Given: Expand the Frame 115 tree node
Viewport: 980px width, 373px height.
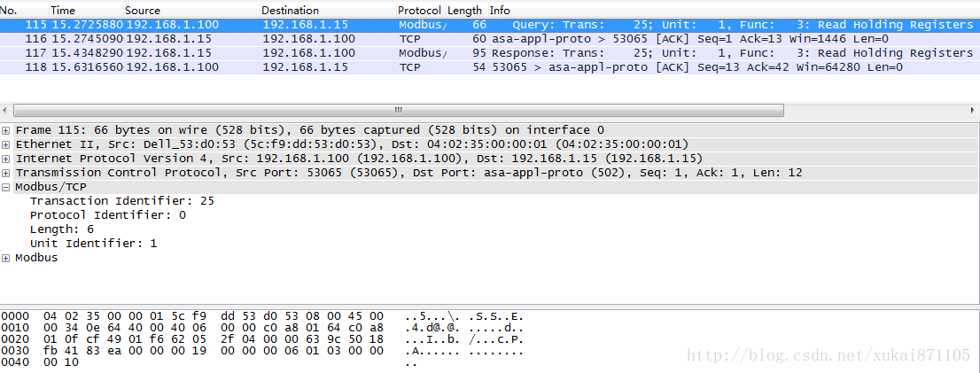Looking at the screenshot, I should pyautogui.click(x=6, y=130).
